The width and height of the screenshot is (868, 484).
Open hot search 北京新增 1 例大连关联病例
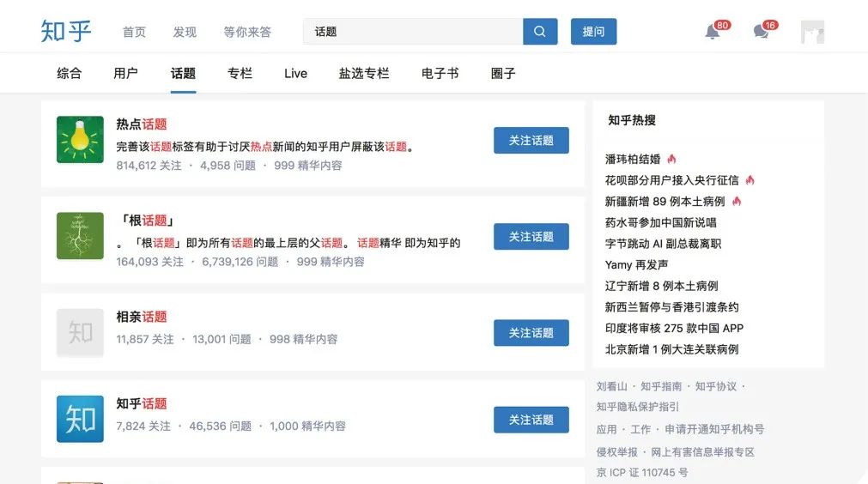pyautogui.click(x=672, y=349)
